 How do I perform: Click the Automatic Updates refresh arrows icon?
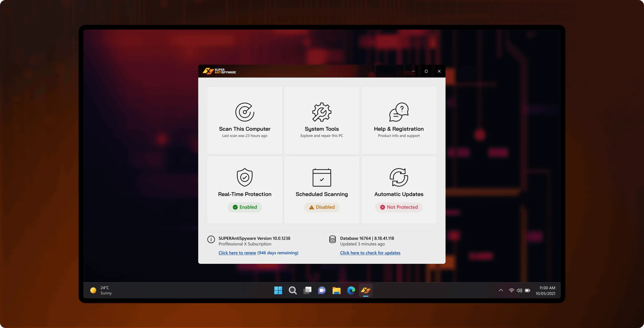[x=399, y=177]
